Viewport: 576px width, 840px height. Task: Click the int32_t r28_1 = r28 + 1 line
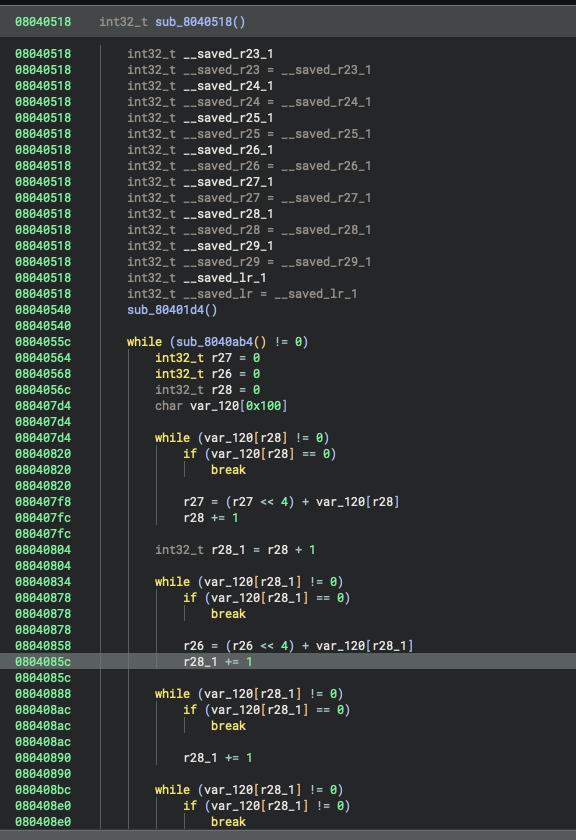[235, 550]
